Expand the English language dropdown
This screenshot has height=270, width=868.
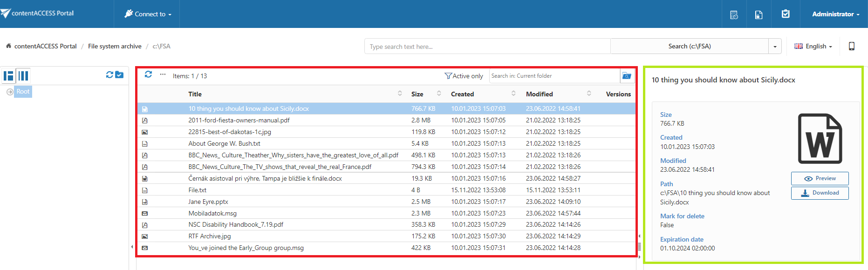813,46
